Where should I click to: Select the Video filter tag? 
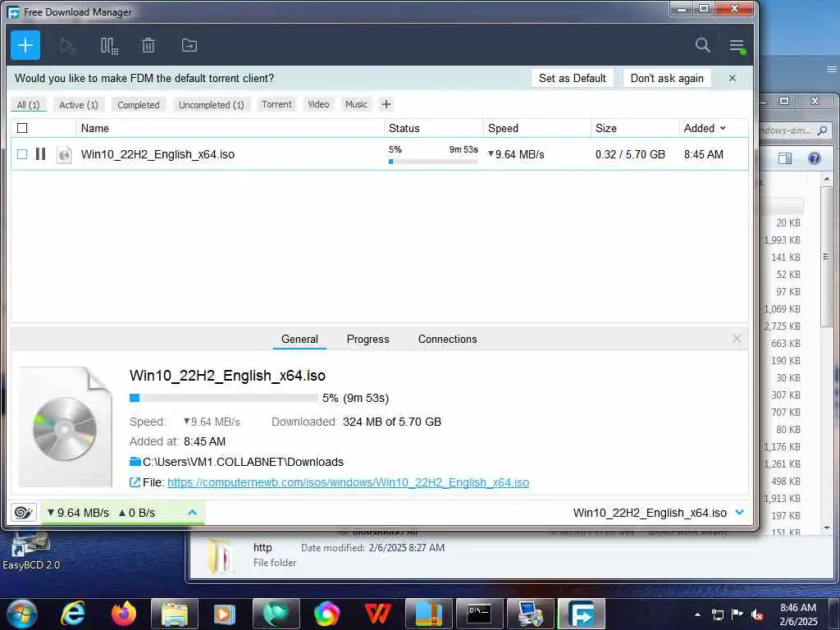(319, 104)
